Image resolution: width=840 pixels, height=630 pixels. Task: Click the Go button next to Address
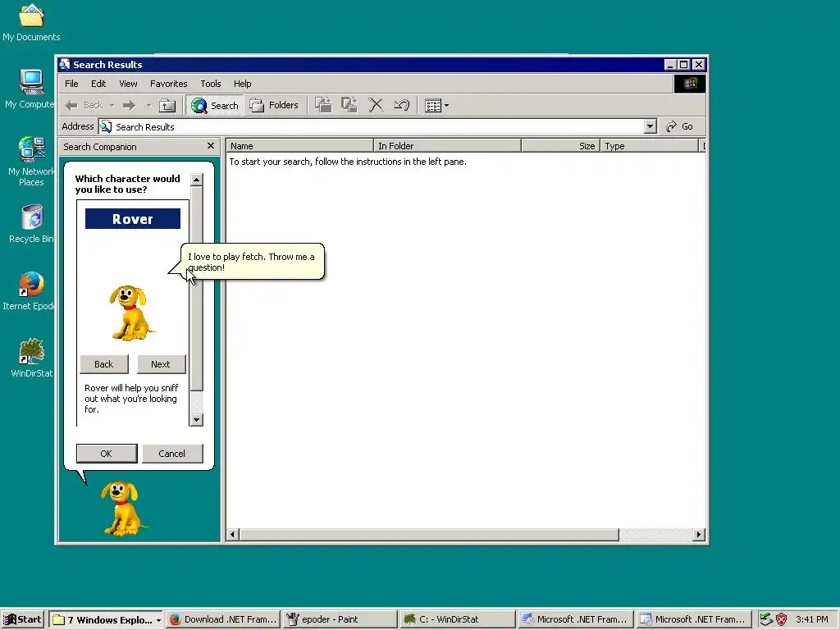point(679,127)
